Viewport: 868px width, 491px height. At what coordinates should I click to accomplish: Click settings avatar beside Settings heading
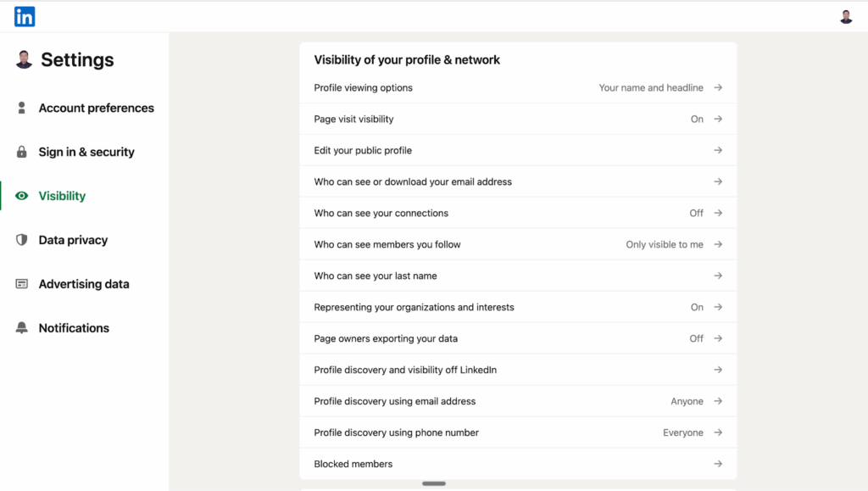[x=24, y=60]
